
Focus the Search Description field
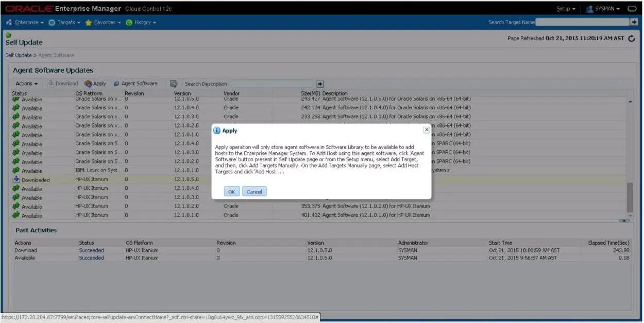pyautogui.click(x=248, y=84)
